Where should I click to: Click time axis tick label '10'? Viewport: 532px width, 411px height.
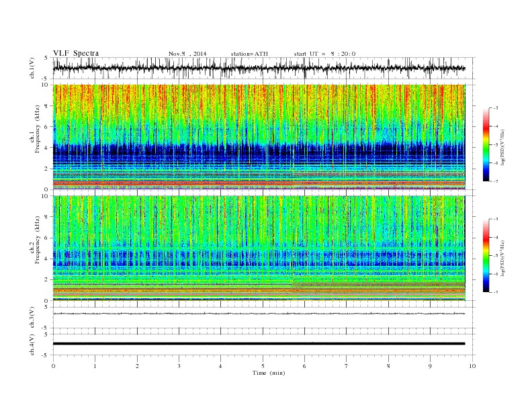472,366
